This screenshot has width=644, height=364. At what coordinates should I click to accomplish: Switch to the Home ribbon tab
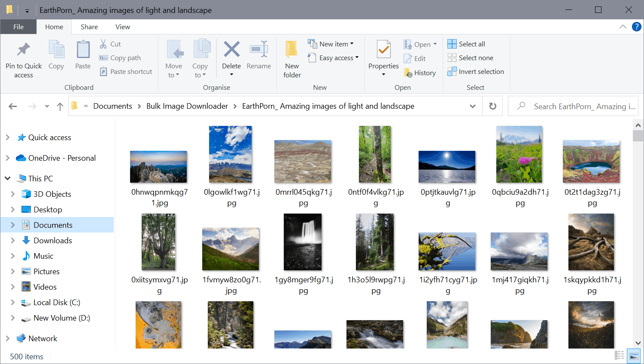[x=54, y=27]
